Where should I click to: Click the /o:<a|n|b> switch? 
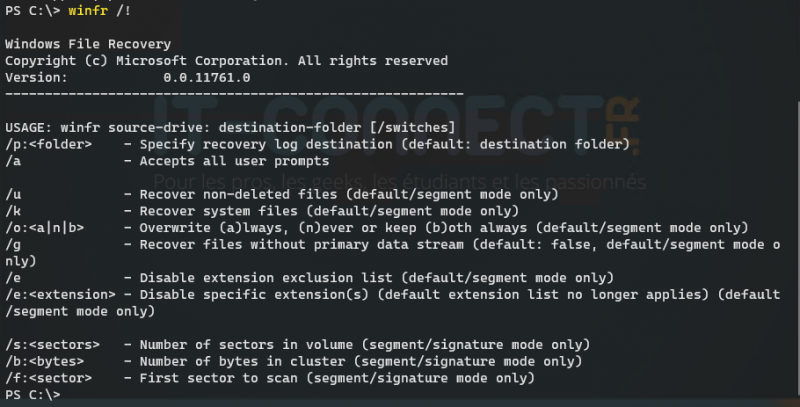(45, 227)
